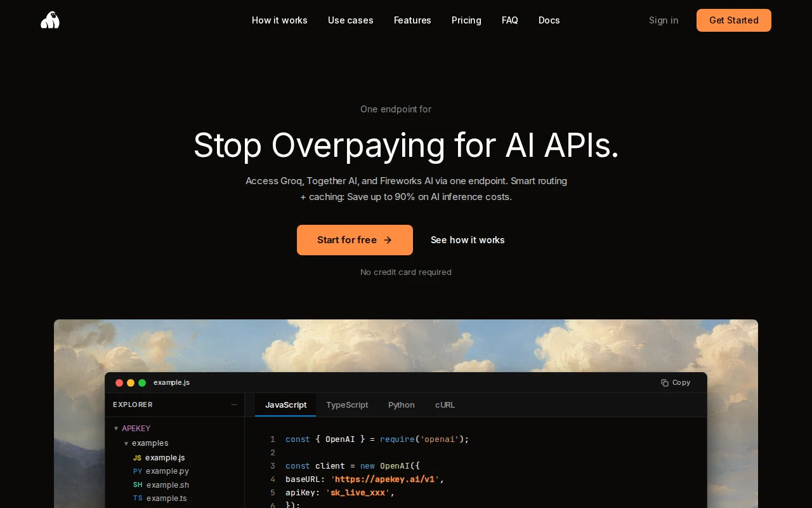Click the example.js window title
The image size is (812, 508).
point(171,382)
